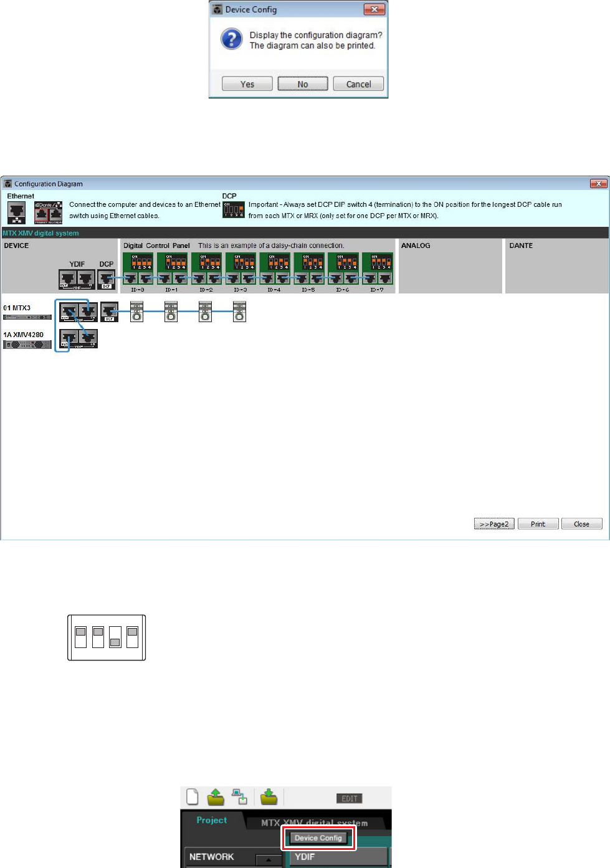Screen dimensions: 610x868
Task: Click the YDIF button beside NETWORK
Action: coord(338,857)
